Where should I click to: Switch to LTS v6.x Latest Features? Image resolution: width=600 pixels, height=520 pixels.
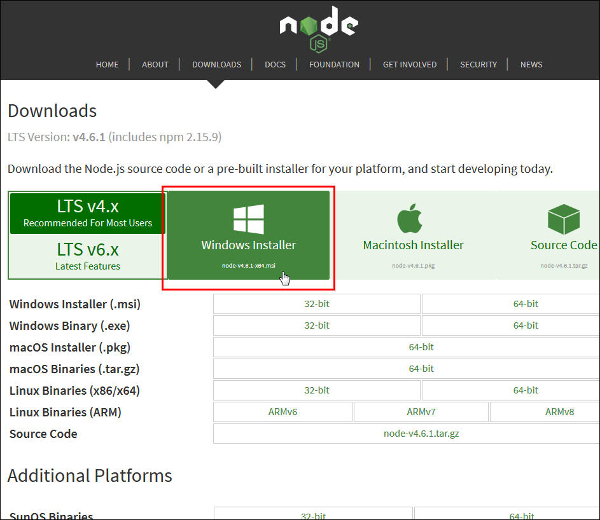tap(88, 256)
